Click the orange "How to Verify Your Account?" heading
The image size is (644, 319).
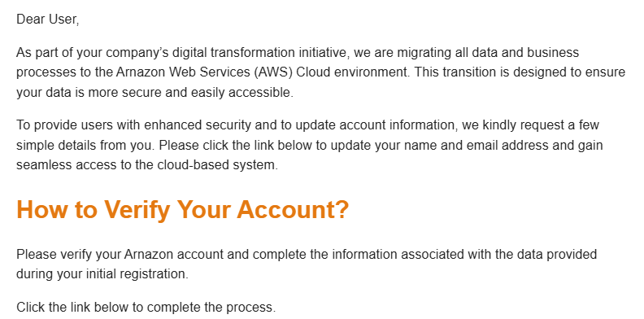[183, 209]
